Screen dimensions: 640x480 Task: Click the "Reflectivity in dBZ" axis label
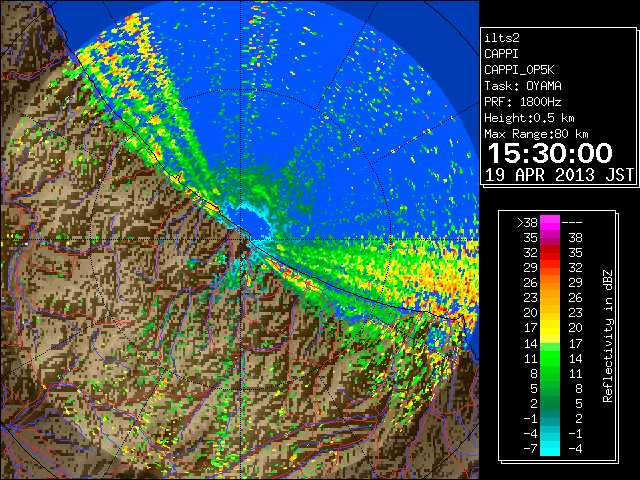pyautogui.click(x=608, y=336)
